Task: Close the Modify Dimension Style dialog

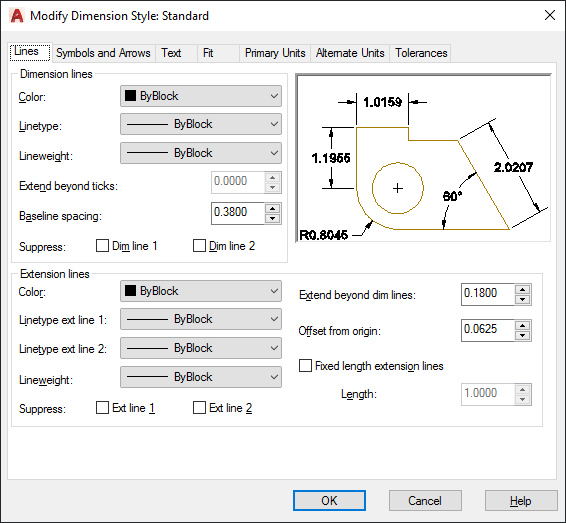Action: (x=549, y=16)
